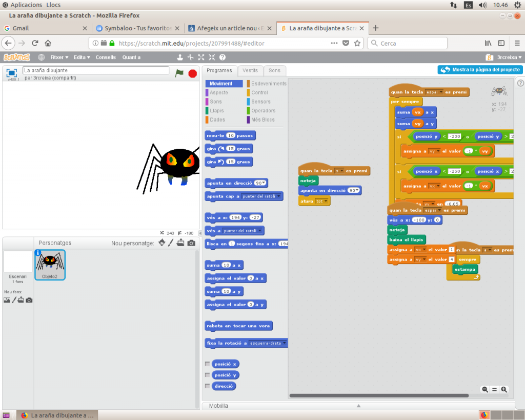Click the project title text field

pos(96,70)
